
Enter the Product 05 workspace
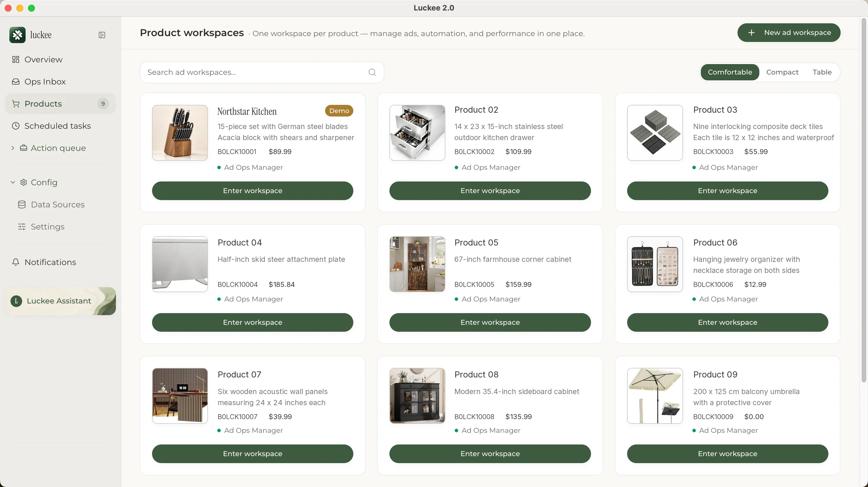(x=490, y=322)
